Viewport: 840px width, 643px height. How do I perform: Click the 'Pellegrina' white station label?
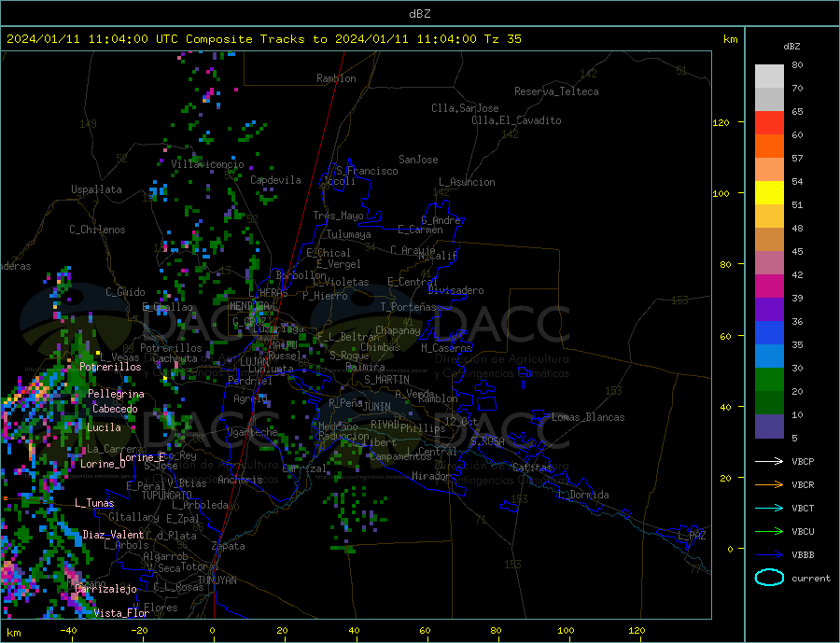click(x=116, y=394)
